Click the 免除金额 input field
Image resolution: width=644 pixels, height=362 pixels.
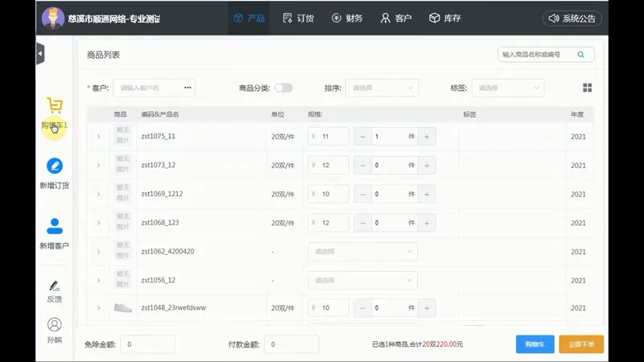pos(147,344)
